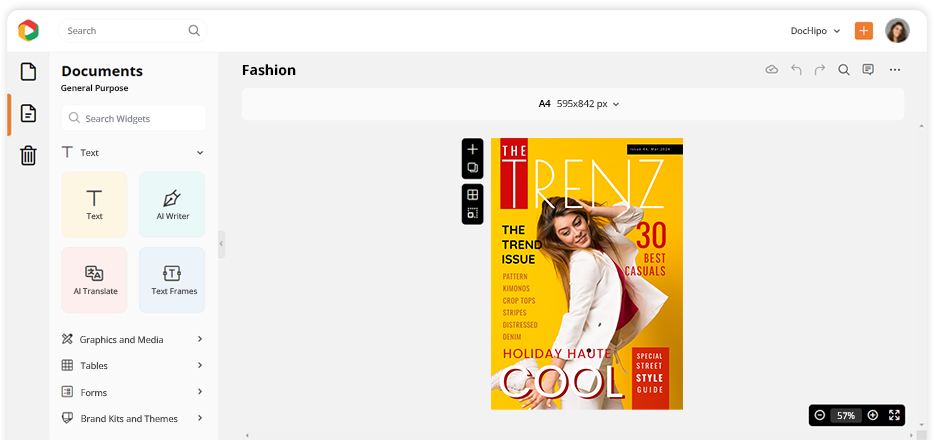Click the Search Widgets input field
This screenshot has height=440, width=934.
point(133,118)
